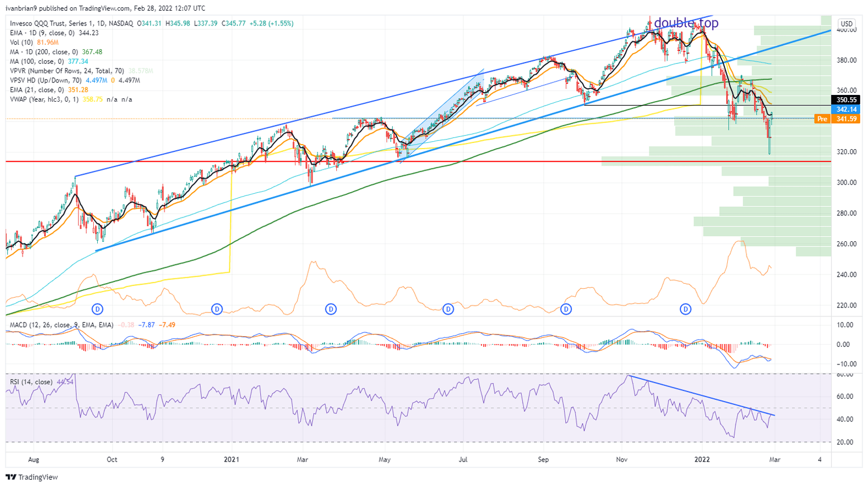This screenshot has height=487, width=868.
Task: Click the May label on the time axis
Action: click(385, 460)
